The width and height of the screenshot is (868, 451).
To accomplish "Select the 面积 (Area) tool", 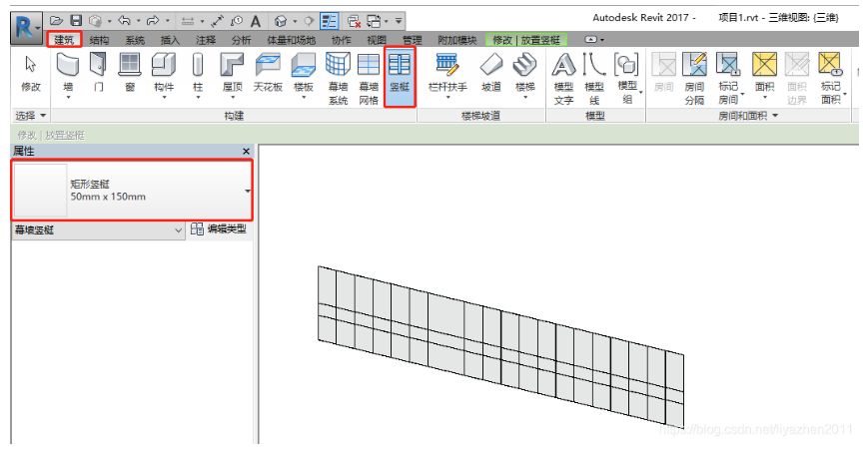I will click(x=764, y=75).
